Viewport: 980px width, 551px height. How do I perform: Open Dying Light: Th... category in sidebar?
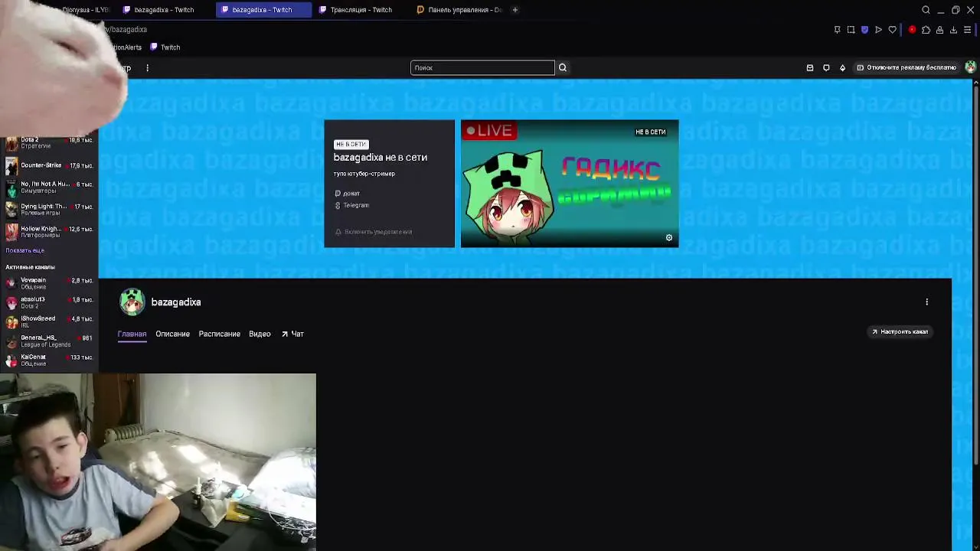tap(49, 209)
